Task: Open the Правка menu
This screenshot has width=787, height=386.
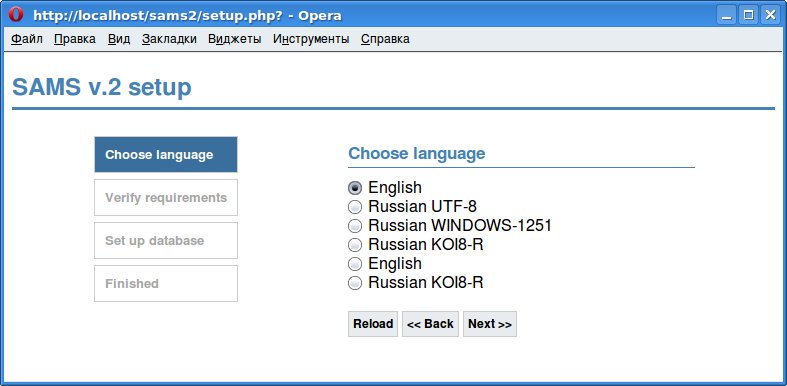Action: point(75,39)
